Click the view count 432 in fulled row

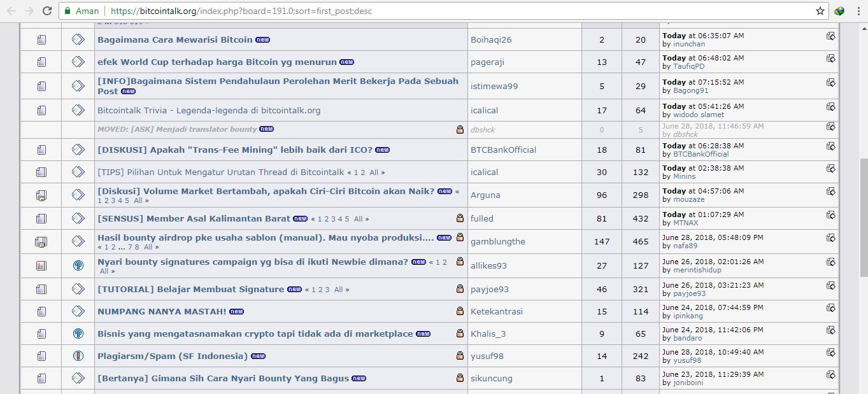(641, 218)
